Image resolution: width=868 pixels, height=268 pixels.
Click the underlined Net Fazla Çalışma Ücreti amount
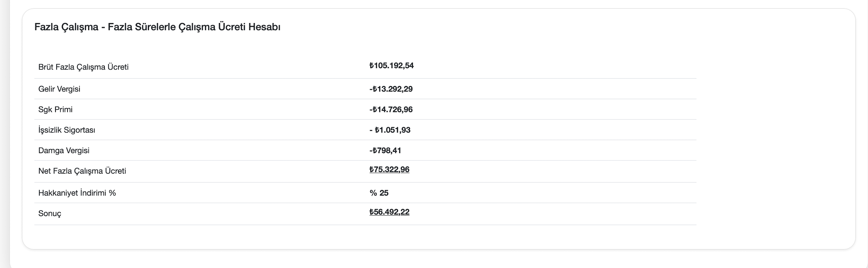pyautogui.click(x=389, y=170)
